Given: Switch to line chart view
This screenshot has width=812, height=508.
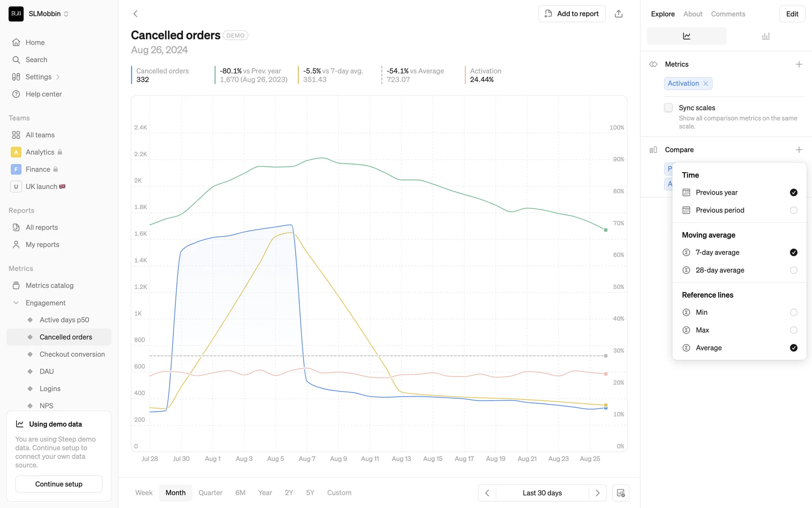Looking at the screenshot, I should point(686,36).
